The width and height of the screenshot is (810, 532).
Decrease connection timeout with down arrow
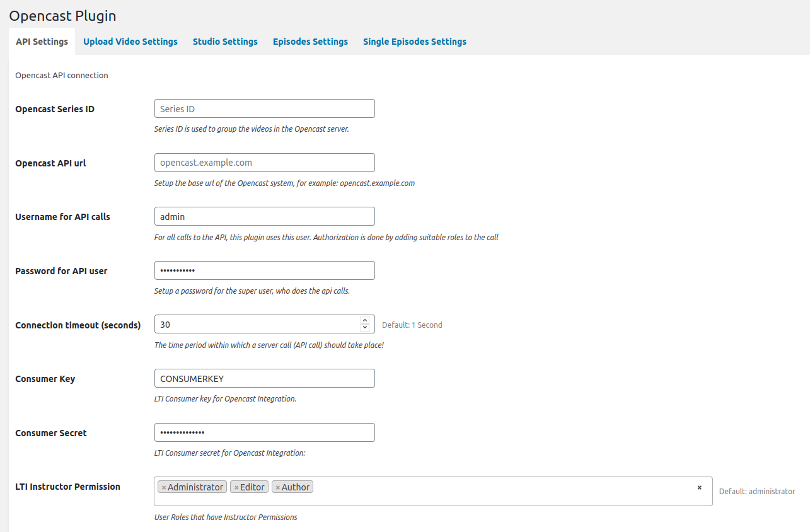tap(365, 328)
